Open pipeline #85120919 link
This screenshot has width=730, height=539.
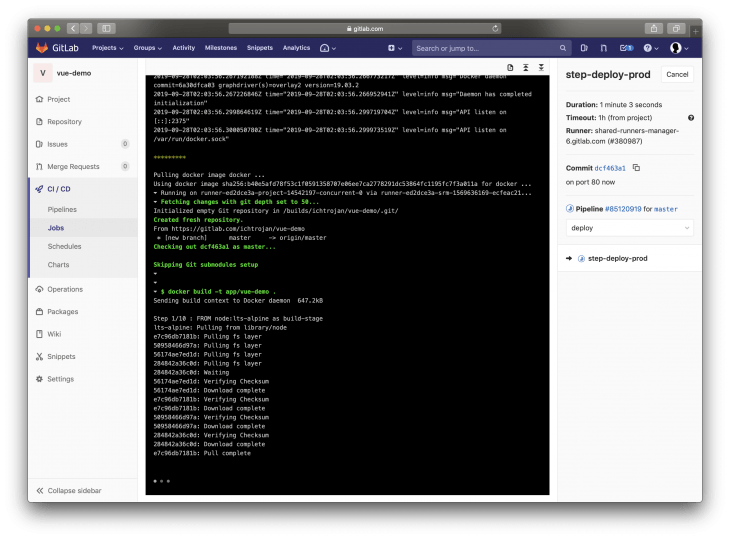click(622, 208)
